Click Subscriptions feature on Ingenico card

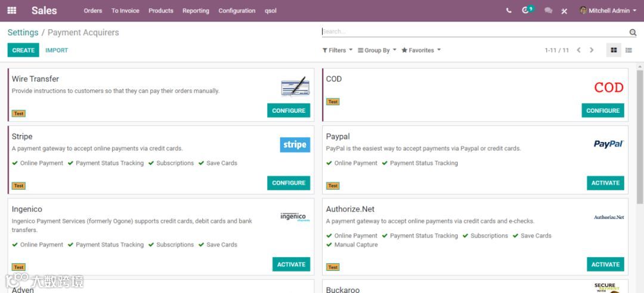point(171,245)
